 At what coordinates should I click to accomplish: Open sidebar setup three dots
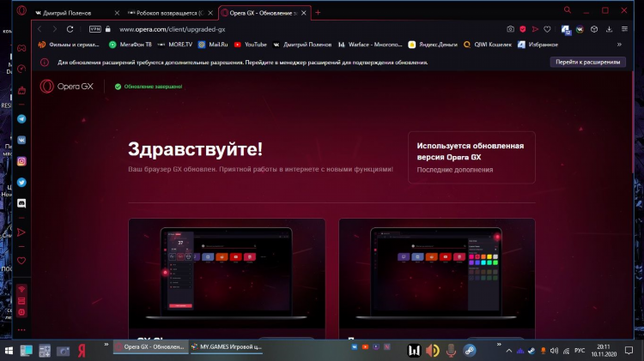(x=21, y=330)
